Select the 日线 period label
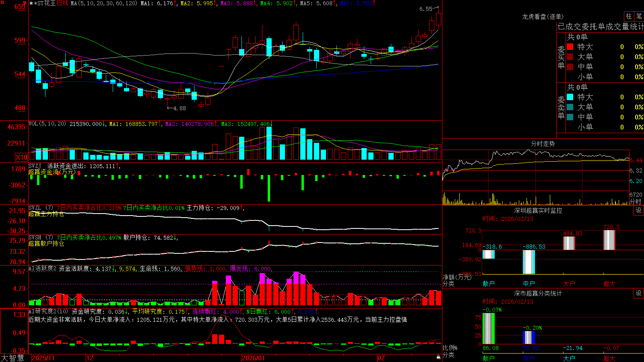The width and height of the screenshot is (644, 362). click(62, 3)
